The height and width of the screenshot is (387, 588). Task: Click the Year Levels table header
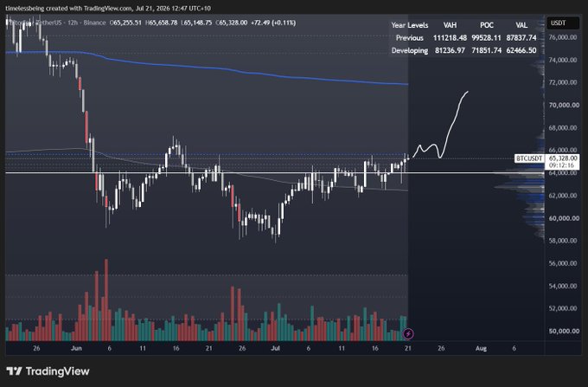(x=410, y=25)
